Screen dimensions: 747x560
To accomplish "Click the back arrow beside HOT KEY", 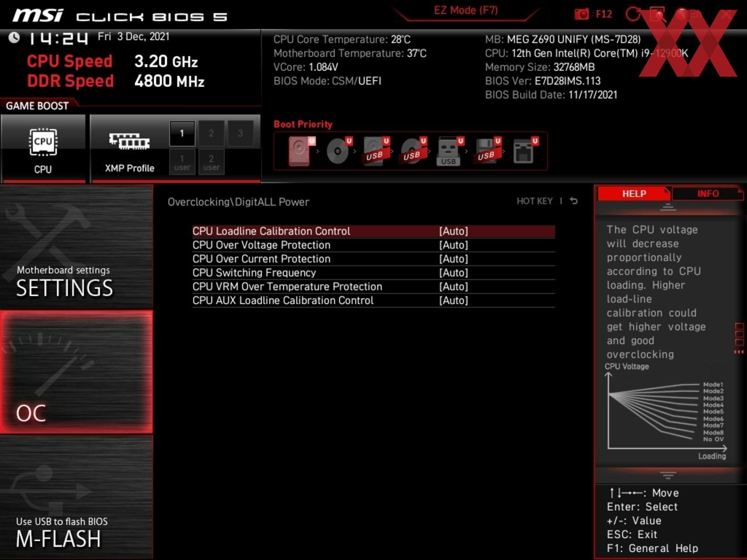I will point(573,201).
